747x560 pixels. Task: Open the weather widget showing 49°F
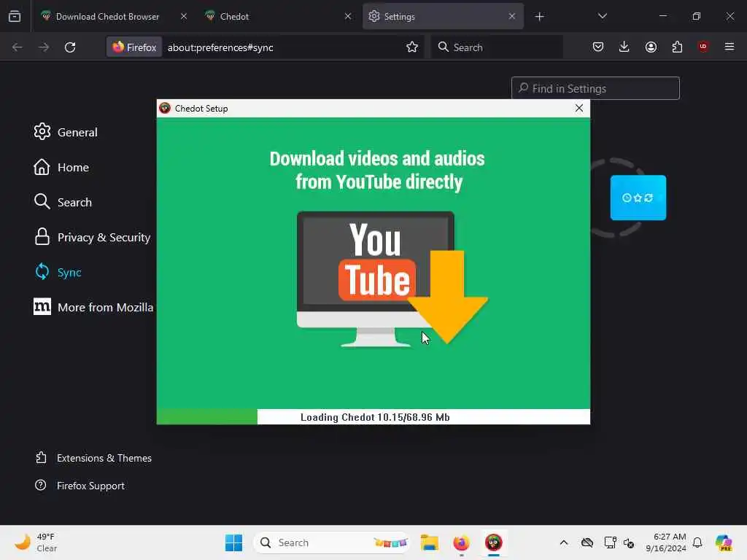point(36,542)
